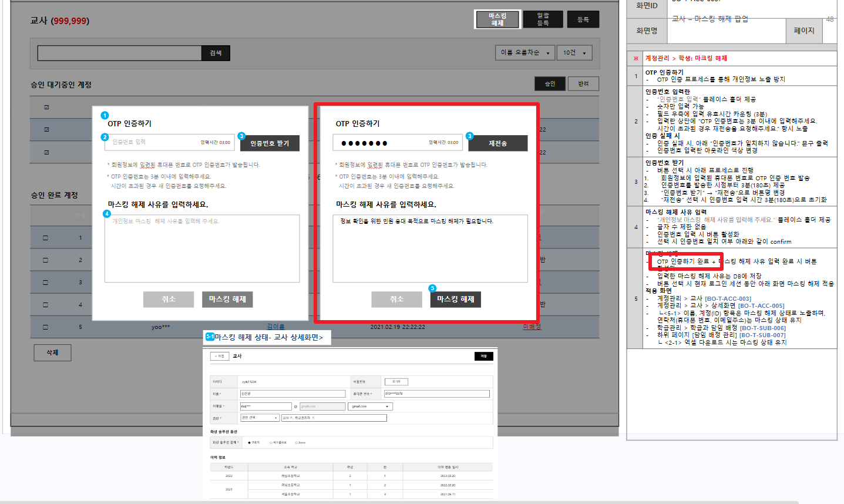Viewport: 844px width, 504px height.
Task: Click the 5-1 badge on the 교사 상세화면 label
Action: tap(210, 337)
